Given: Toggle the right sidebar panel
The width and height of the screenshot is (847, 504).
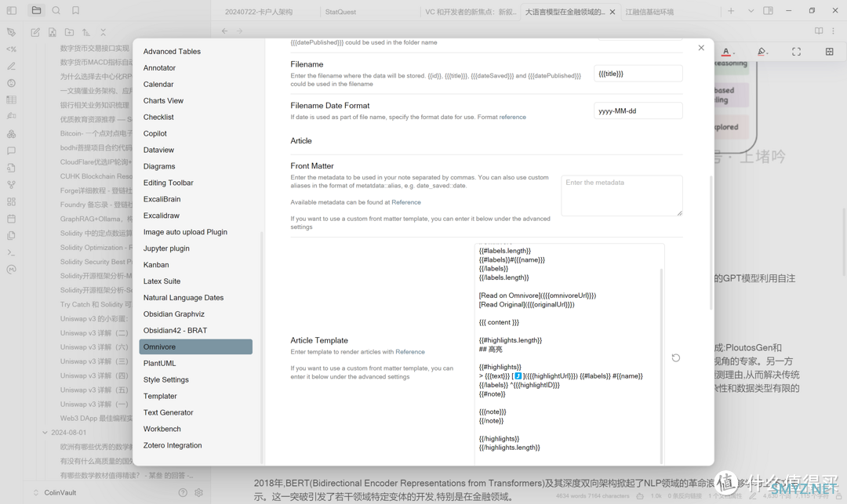Looking at the screenshot, I should pos(768,11).
